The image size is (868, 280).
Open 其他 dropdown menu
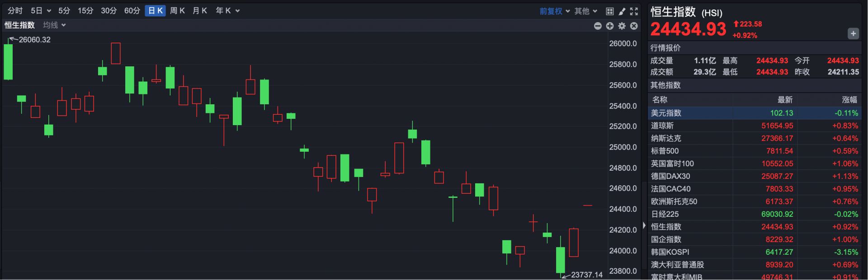click(x=586, y=11)
